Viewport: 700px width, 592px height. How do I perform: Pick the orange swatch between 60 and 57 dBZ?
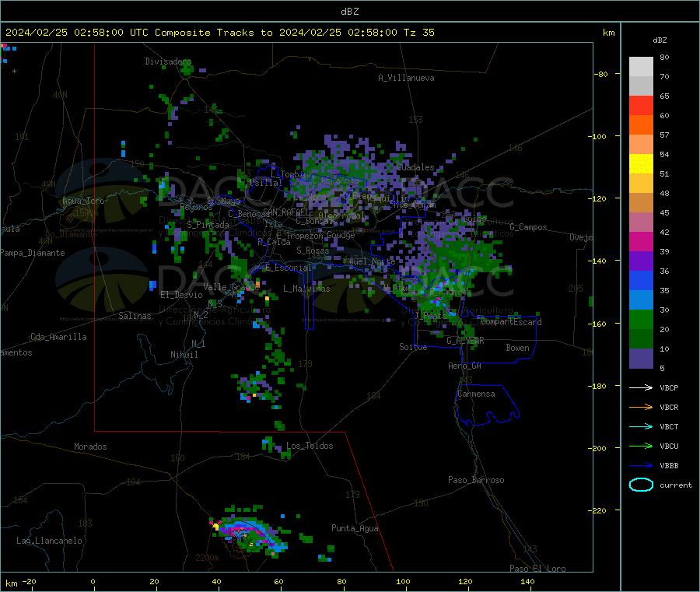point(641,125)
